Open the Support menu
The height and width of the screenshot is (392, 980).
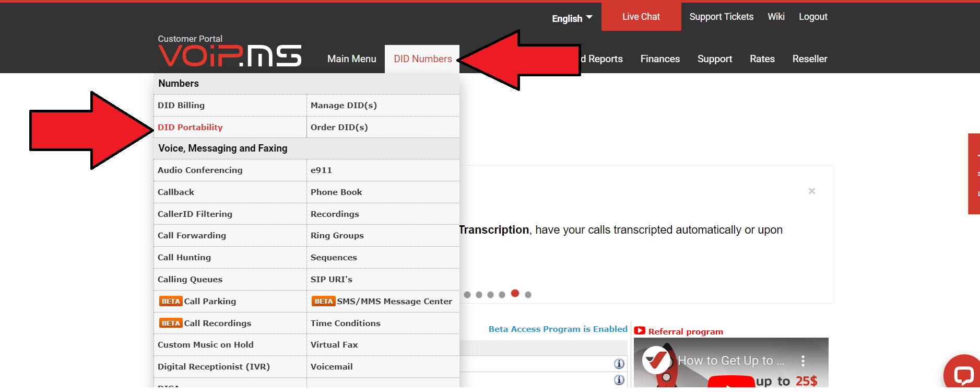coord(715,59)
